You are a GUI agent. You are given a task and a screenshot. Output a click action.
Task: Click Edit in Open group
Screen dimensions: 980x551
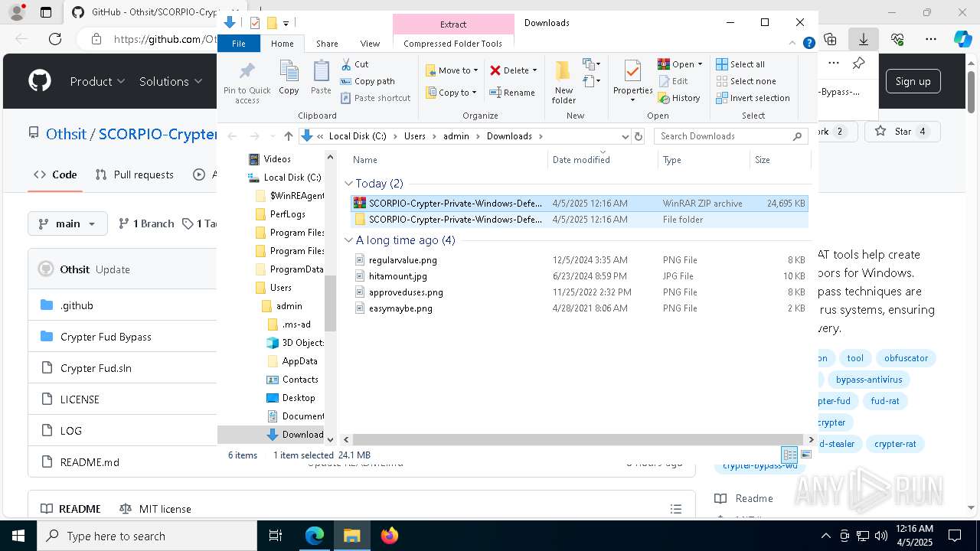point(673,81)
